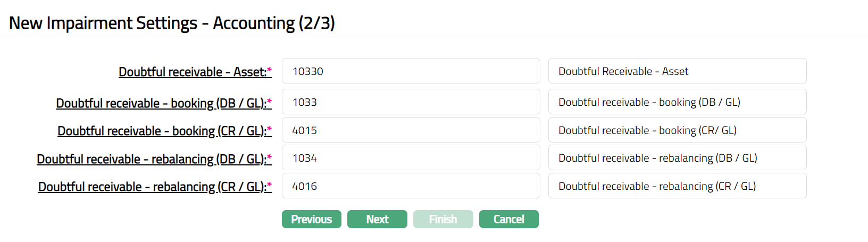
Task: Focus the rebalancing (DB / GL) description field
Action: point(677,158)
